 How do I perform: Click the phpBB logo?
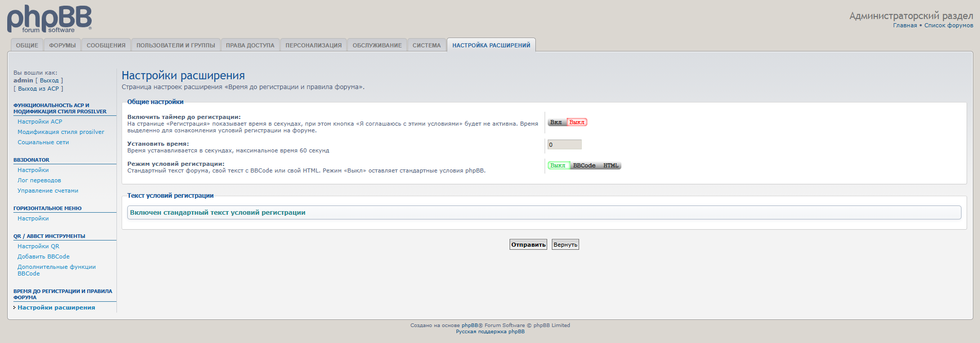(49, 19)
